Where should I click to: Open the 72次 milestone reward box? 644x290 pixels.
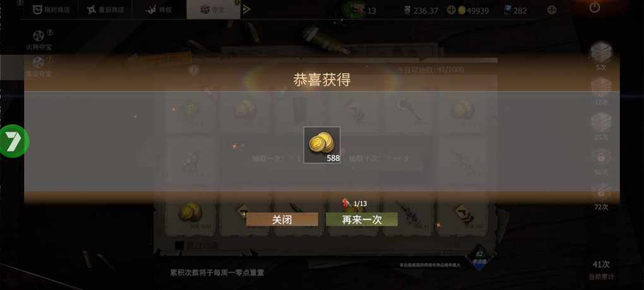point(601,197)
